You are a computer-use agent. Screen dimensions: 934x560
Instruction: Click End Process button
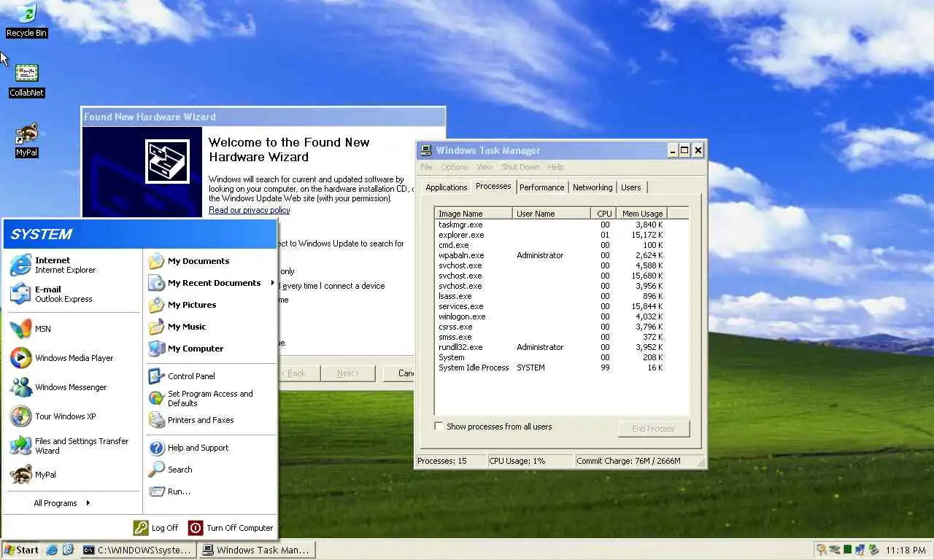click(x=653, y=429)
